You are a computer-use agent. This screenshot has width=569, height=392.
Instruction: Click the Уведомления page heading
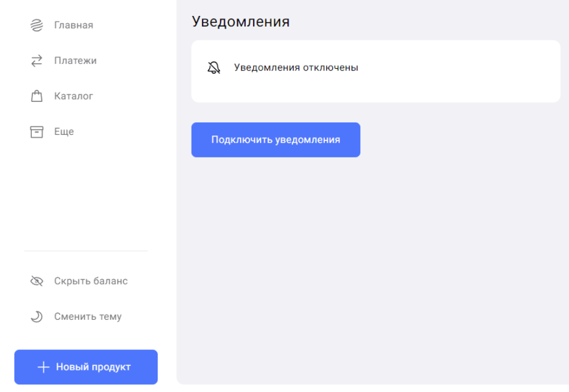(241, 22)
